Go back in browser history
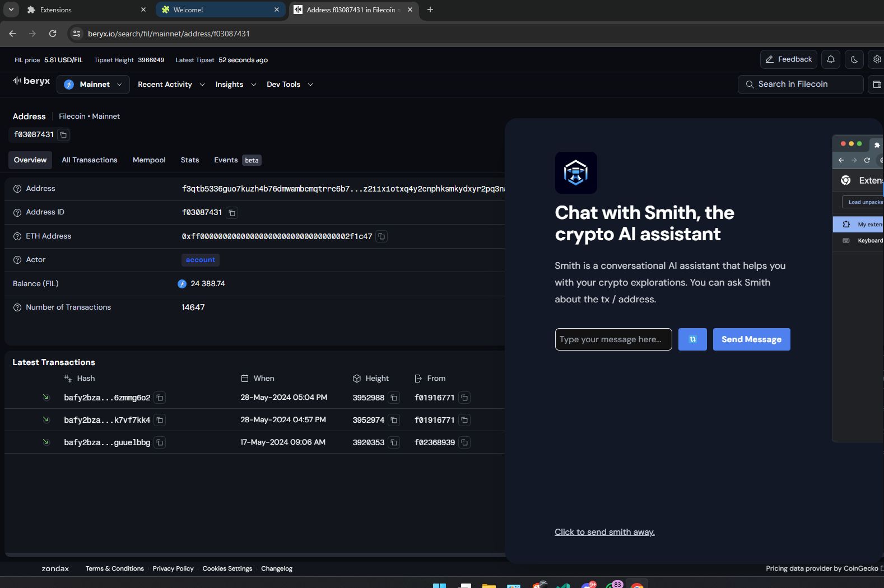Image resolution: width=884 pixels, height=588 pixels. pyautogui.click(x=12, y=34)
